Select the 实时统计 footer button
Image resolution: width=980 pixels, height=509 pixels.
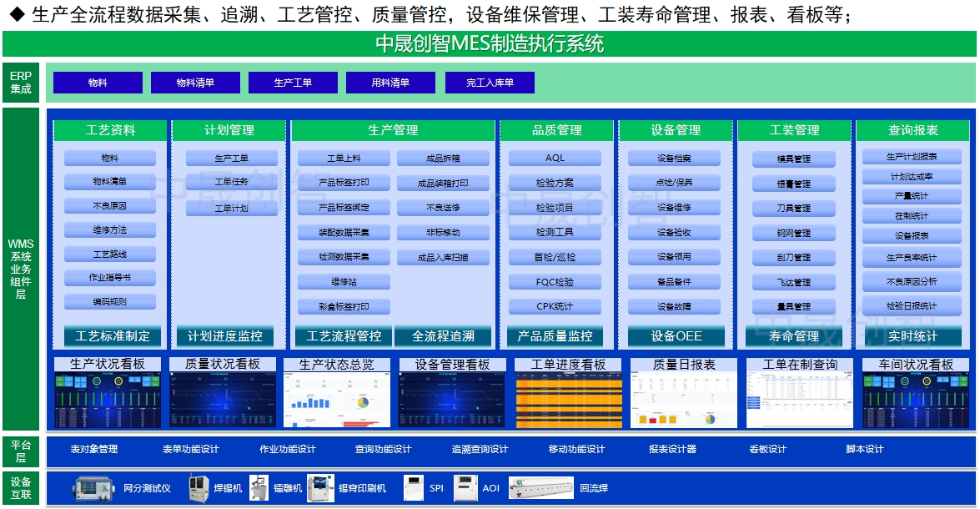coord(912,336)
